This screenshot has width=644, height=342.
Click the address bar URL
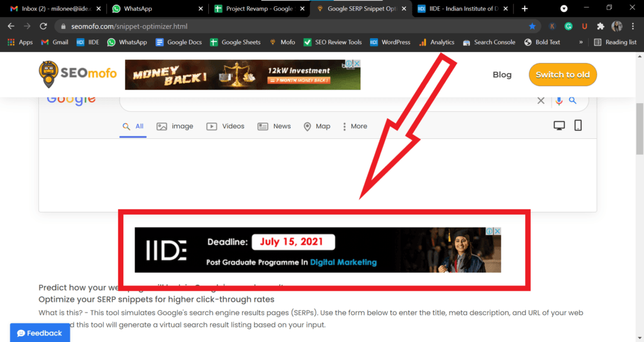pos(130,26)
